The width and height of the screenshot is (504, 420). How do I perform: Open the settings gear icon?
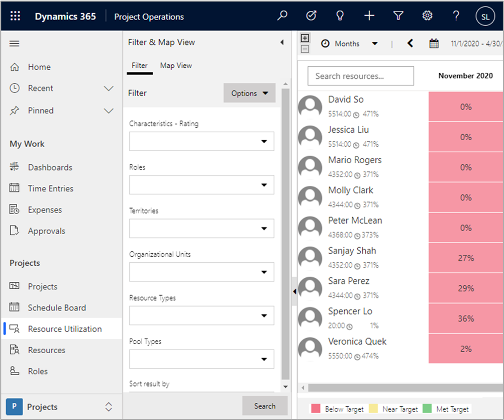427,16
